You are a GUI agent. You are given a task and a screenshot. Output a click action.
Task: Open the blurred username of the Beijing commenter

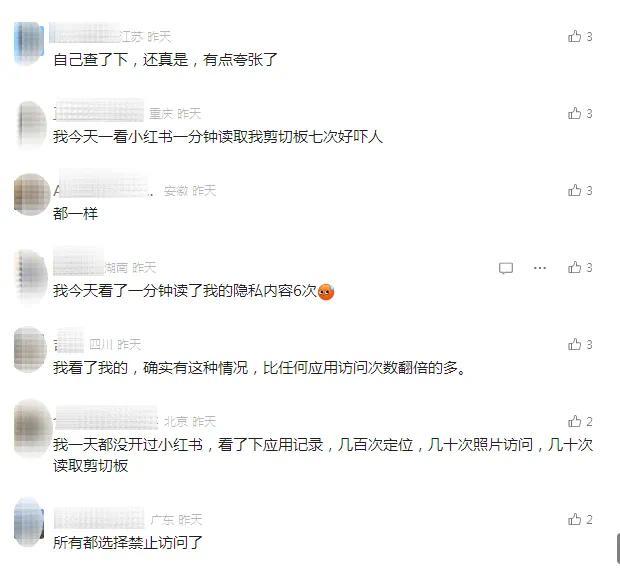106,417
